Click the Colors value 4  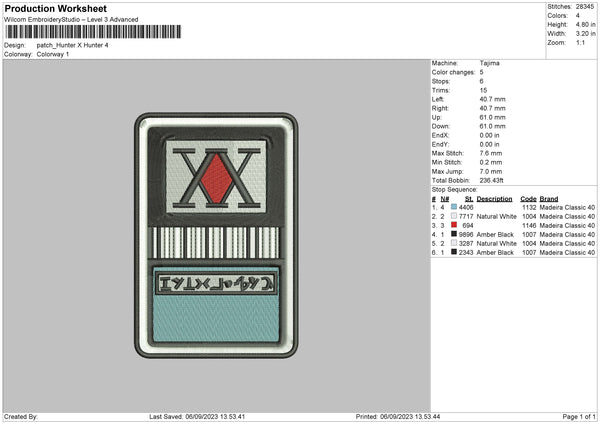[x=577, y=16]
